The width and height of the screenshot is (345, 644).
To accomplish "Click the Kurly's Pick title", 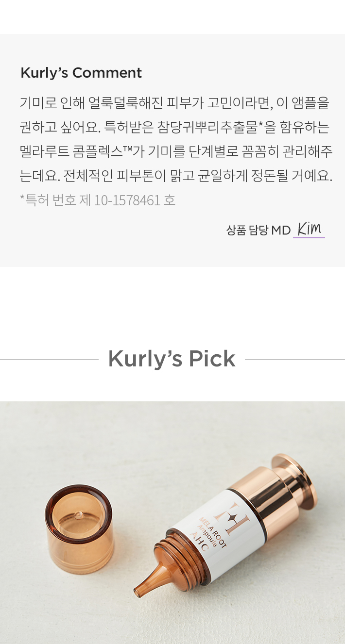I will [172, 359].
